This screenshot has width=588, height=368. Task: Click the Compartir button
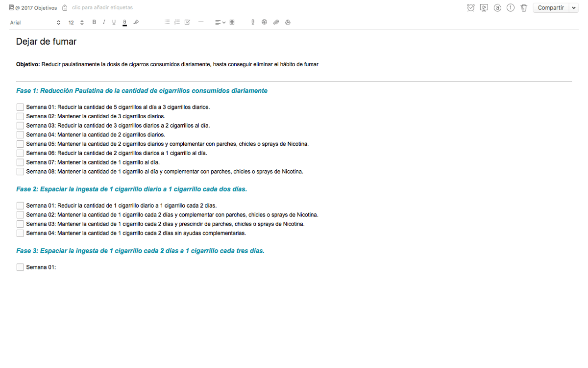coord(551,8)
